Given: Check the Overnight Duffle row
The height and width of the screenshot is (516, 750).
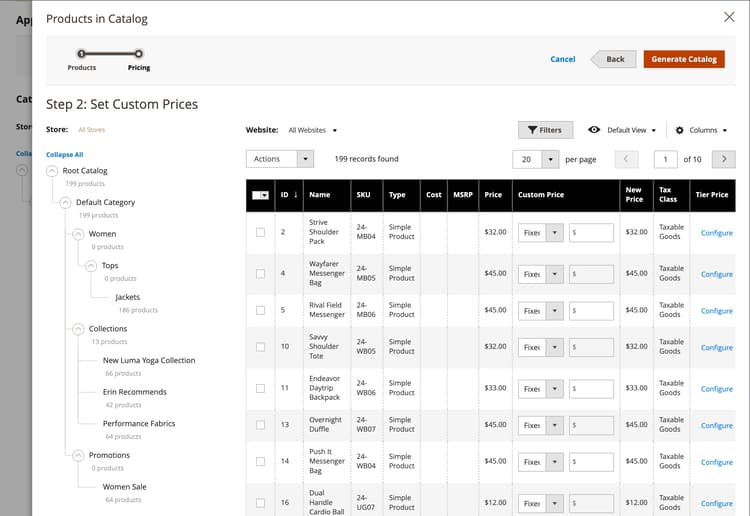Looking at the screenshot, I should coord(260,425).
